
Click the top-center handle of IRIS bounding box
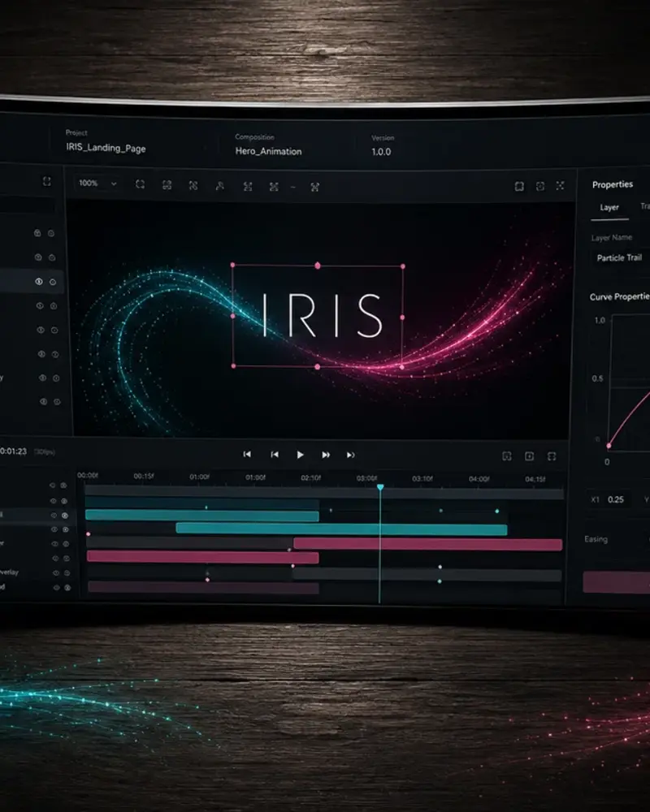click(318, 266)
